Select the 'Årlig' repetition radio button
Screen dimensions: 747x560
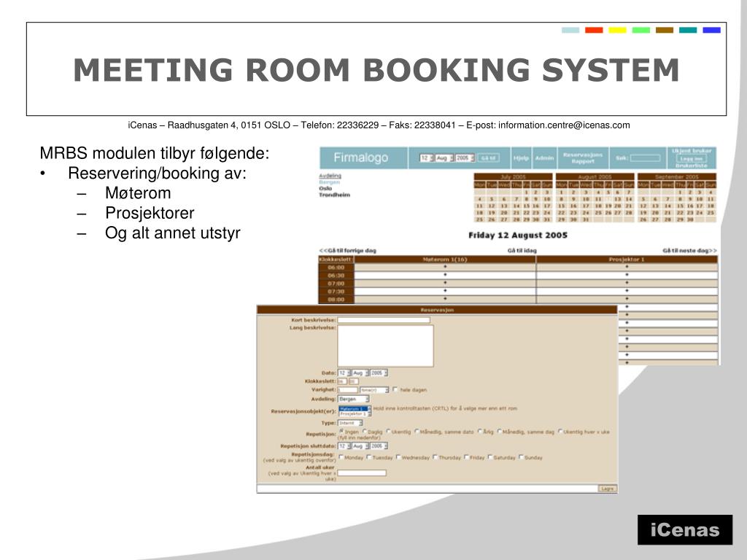[480, 432]
